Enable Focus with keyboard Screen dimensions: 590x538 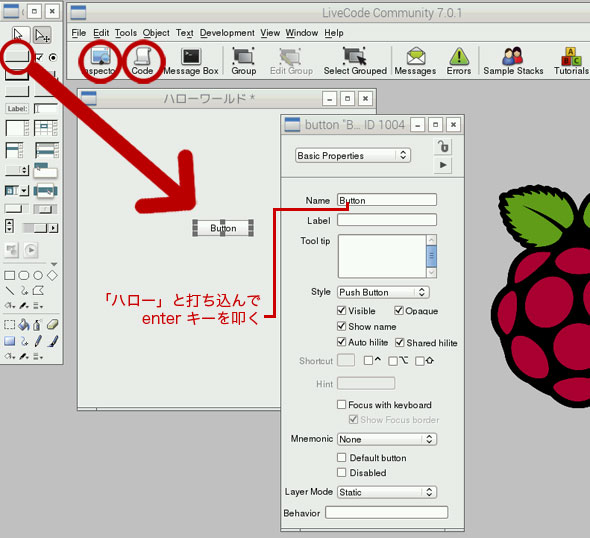pos(341,404)
